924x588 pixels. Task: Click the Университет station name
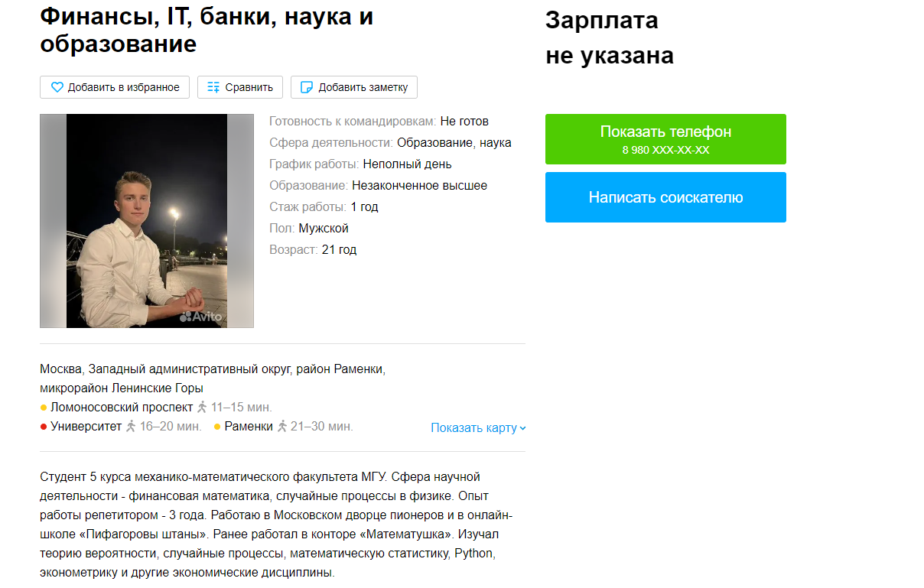(x=86, y=426)
